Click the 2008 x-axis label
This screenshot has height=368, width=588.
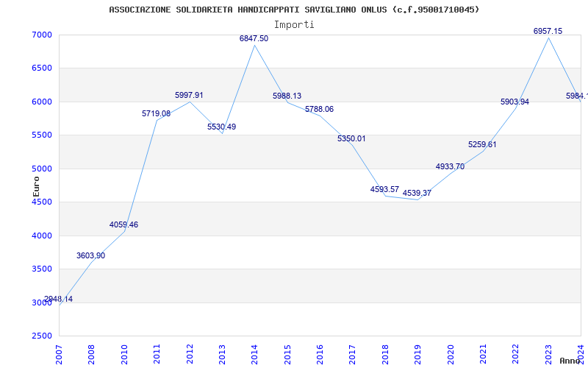click(92, 354)
